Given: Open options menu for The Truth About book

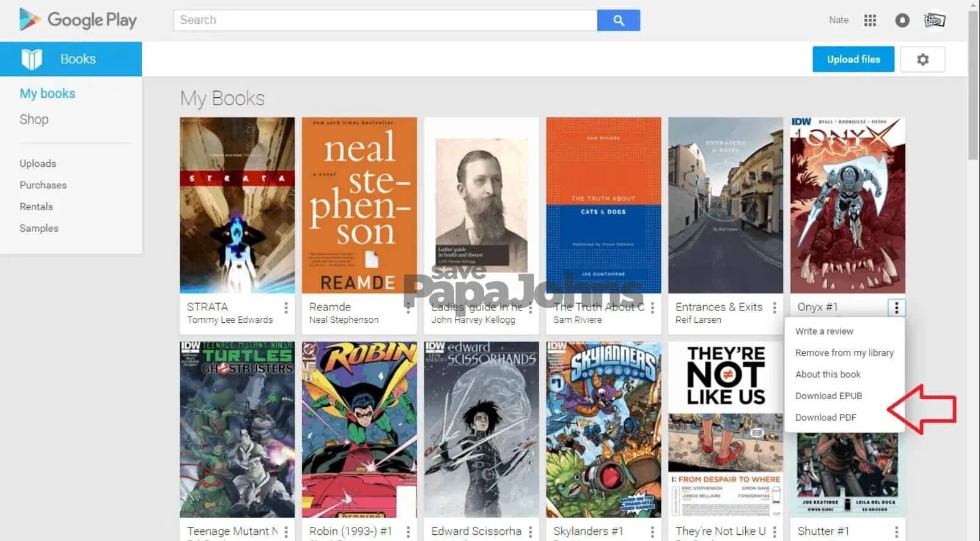Looking at the screenshot, I should (652, 307).
